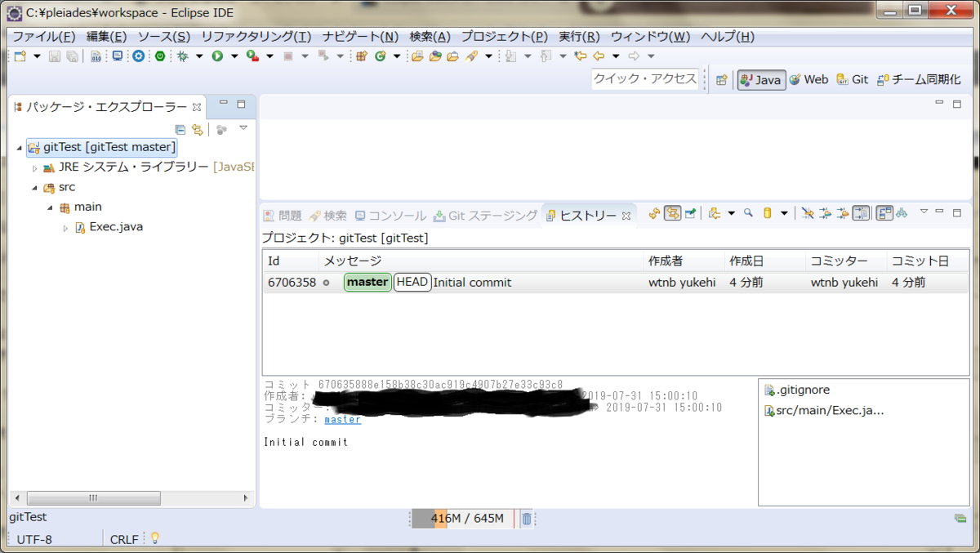The width and height of the screenshot is (980, 553).
Task: Switch to the コンソール tab
Action: coord(390,216)
